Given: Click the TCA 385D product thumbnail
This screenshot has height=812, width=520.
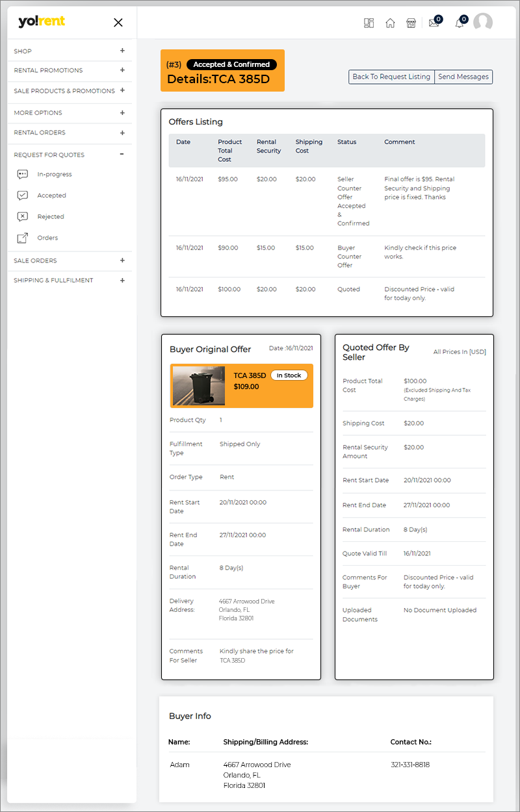Looking at the screenshot, I should tap(199, 386).
